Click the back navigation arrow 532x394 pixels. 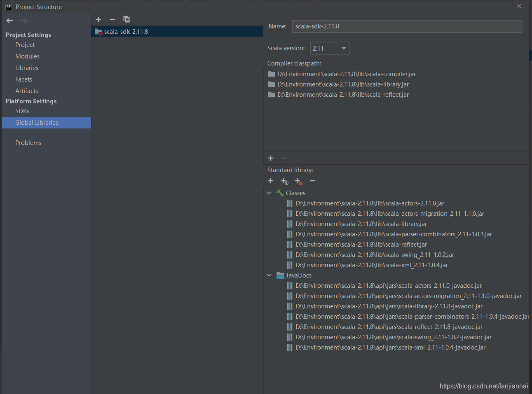pyautogui.click(x=10, y=21)
